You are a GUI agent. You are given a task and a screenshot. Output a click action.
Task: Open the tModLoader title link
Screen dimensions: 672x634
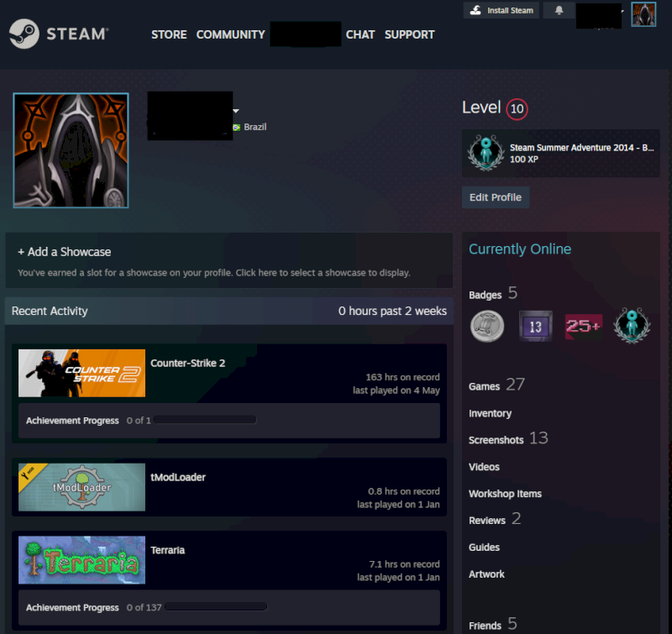(x=178, y=477)
